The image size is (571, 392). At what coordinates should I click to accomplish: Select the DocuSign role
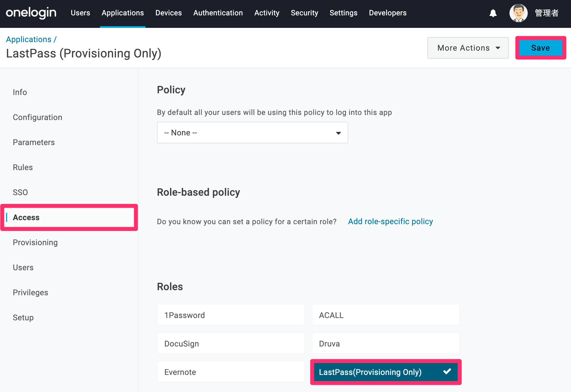pos(231,343)
